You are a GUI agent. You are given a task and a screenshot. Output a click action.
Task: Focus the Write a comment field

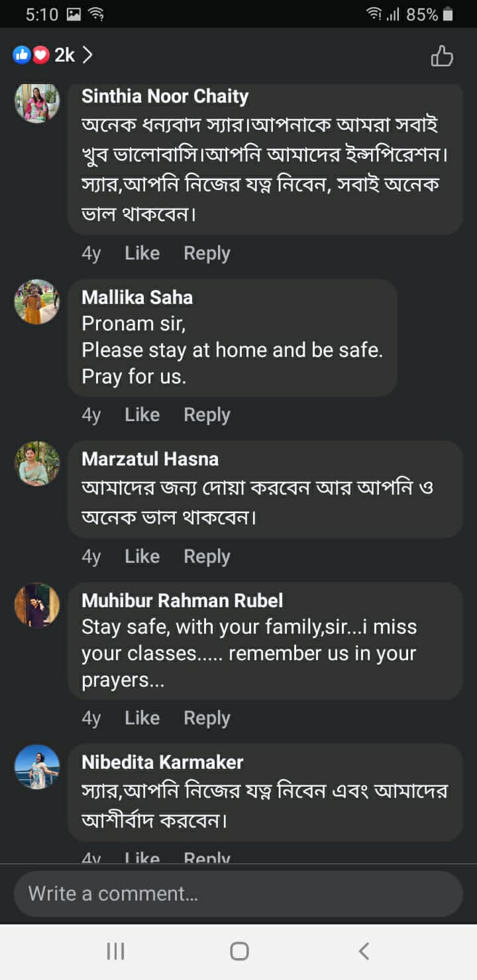click(238, 893)
